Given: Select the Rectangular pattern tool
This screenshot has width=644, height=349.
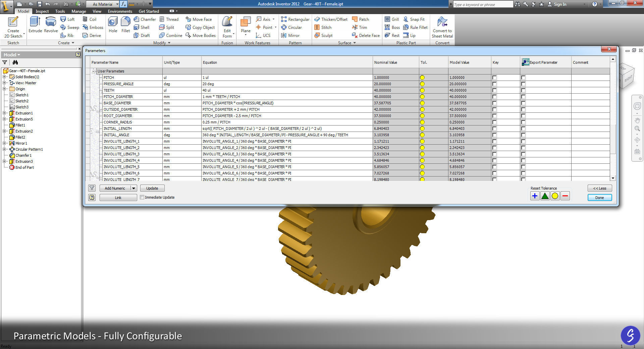Looking at the screenshot, I should pyautogui.click(x=295, y=19).
